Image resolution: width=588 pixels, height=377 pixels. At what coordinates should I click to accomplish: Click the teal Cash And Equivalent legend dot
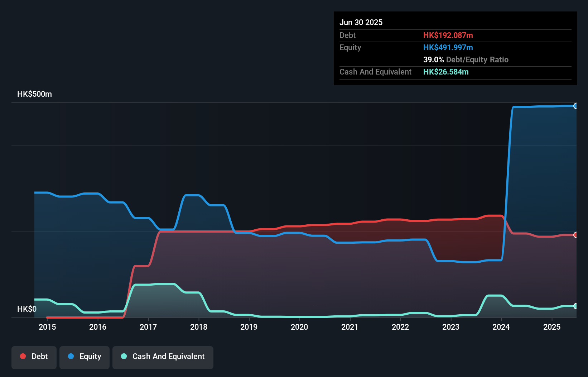tap(123, 356)
